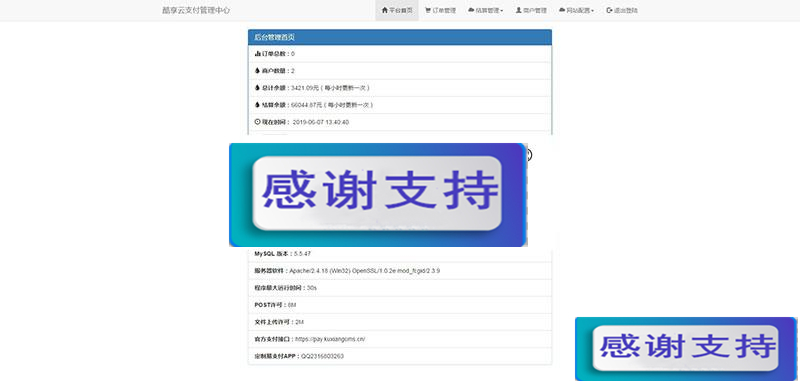
Task: Expand the 结算管理 dropdown menu
Action: (x=485, y=10)
